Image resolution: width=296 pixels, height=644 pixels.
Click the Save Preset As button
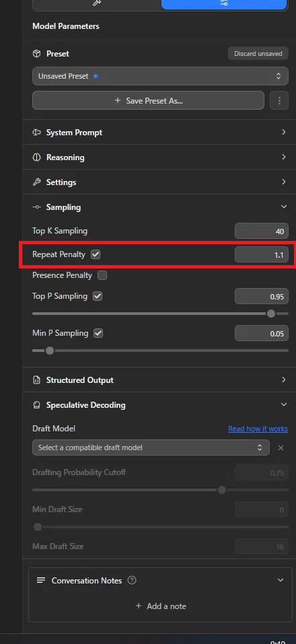click(148, 100)
